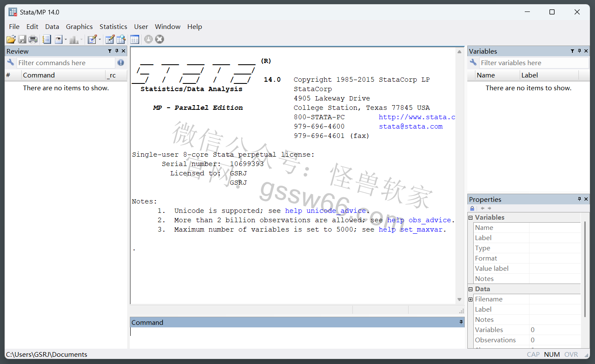The height and width of the screenshot is (364, 595).
Task: Collapse the Data section in Properties
Action: pos(471,289)
